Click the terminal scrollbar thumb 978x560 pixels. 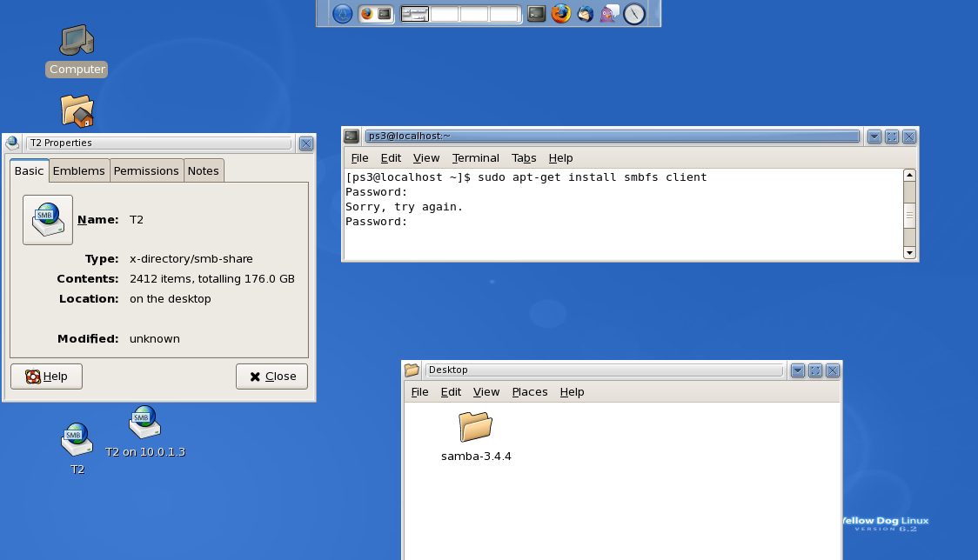[909, 216]
